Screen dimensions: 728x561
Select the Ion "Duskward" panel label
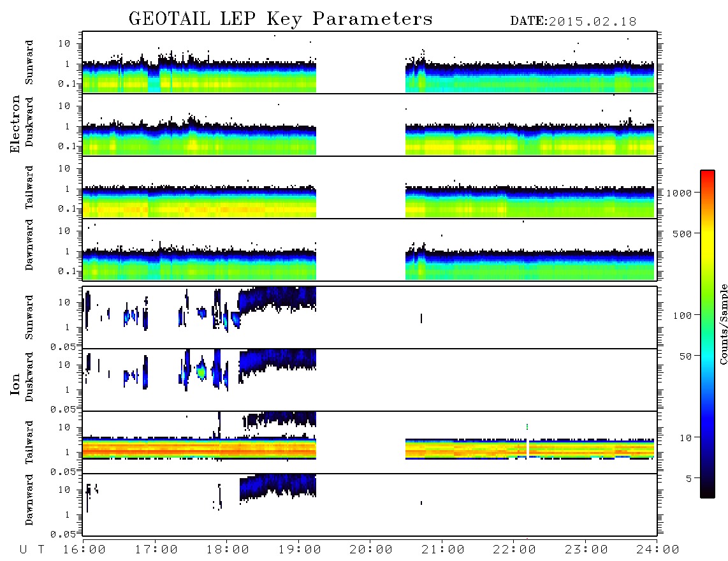click(29, 377)
